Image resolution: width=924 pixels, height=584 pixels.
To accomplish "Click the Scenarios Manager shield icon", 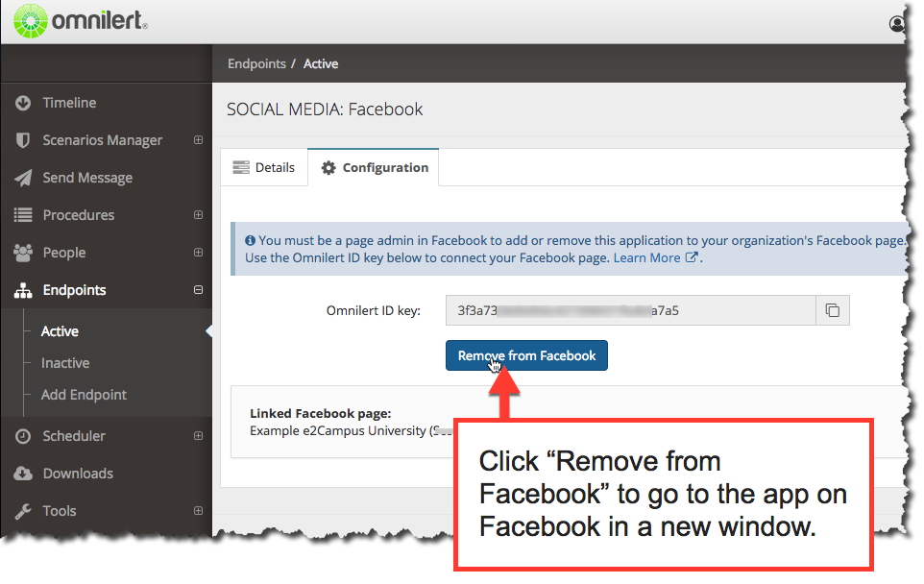I will pos(23,140).
